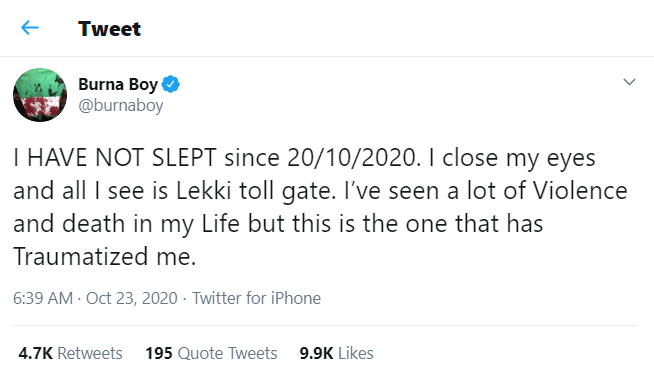The image size is (654, 378).
Task: Click 'I HAVE NOT SLEPT' in tweet
Action: point(115,158)
